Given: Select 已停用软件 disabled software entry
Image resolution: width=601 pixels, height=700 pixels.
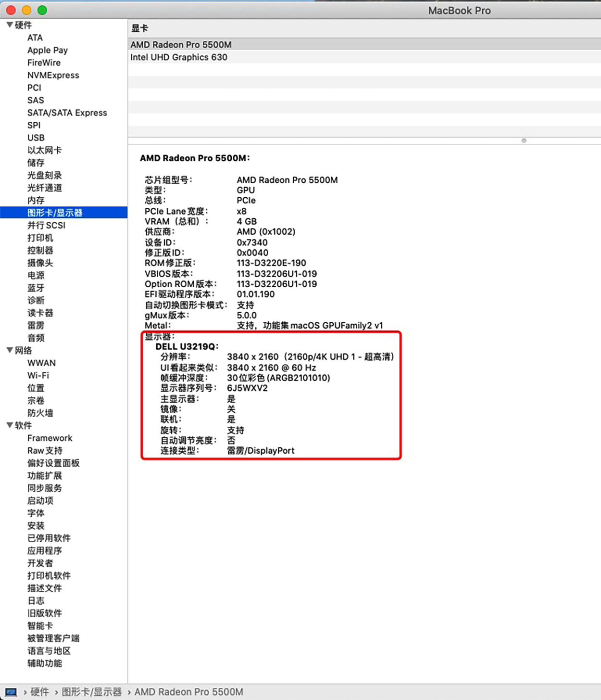Looking at the screenshot, I should tap(49, 538).
